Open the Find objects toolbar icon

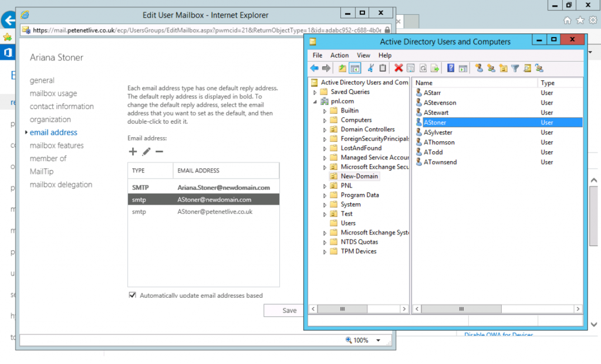pyautogui.click(x=528, y=68)
